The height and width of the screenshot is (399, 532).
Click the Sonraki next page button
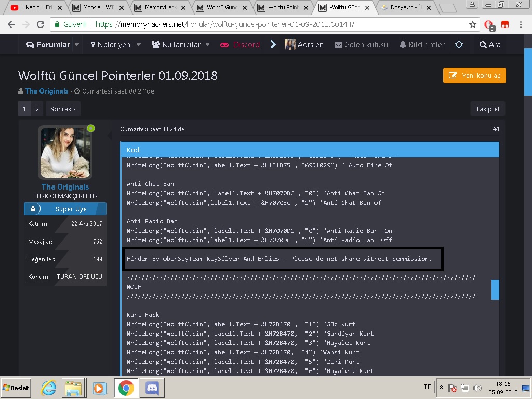click(63, 109)
